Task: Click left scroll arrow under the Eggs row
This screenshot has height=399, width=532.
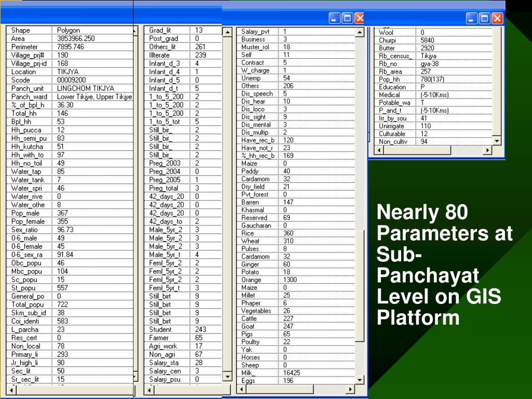Action: click(x=241, y=389)
